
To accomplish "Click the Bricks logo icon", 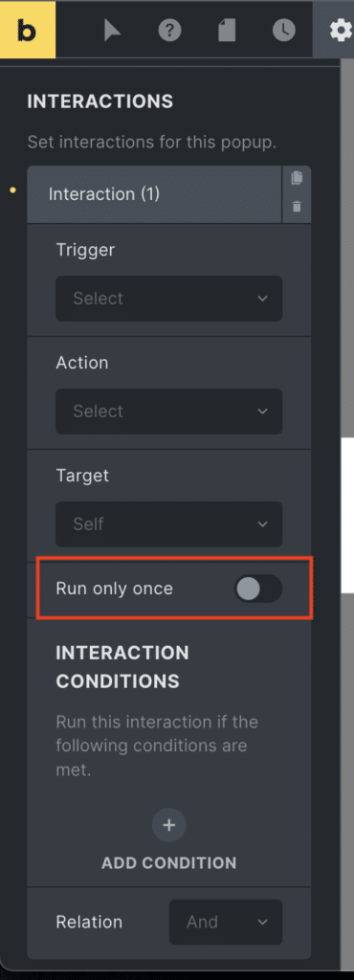I will pyautogui.click(x=28, y=29).
